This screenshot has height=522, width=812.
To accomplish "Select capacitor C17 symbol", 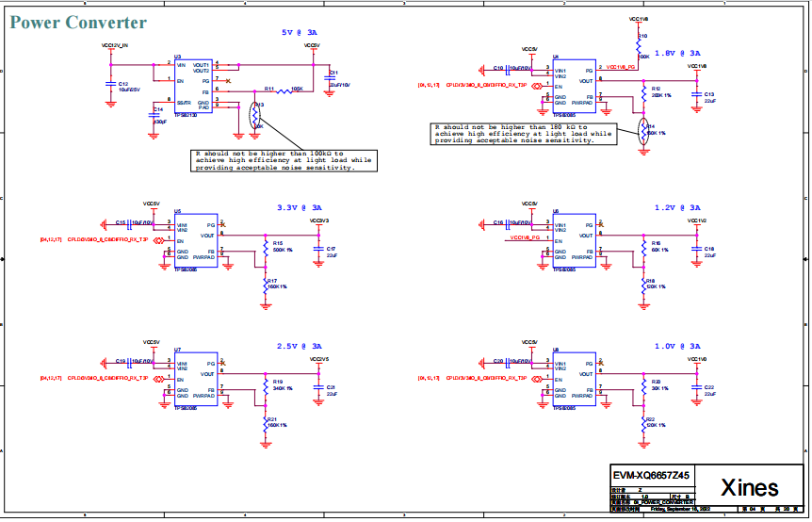I will 318,249.
